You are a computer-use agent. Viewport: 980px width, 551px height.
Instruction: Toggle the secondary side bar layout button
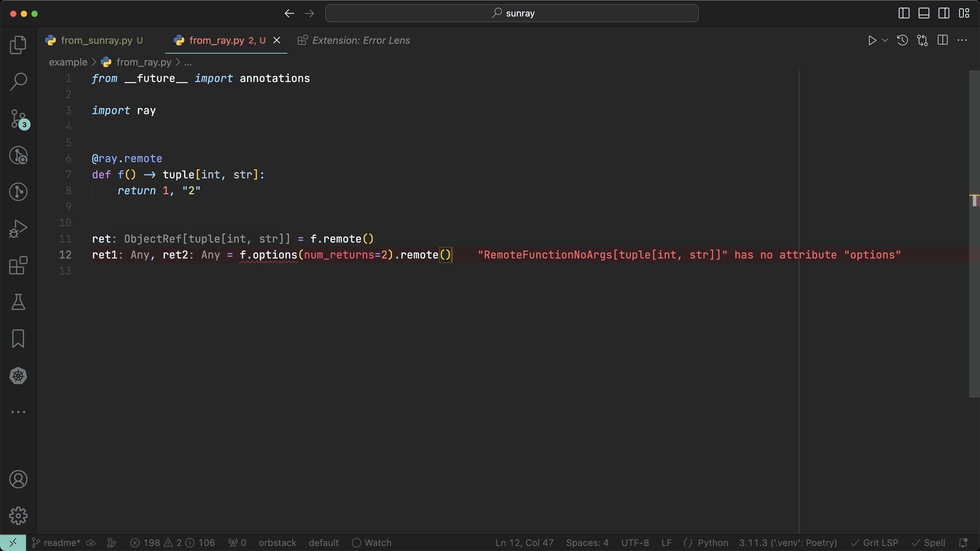943,13
